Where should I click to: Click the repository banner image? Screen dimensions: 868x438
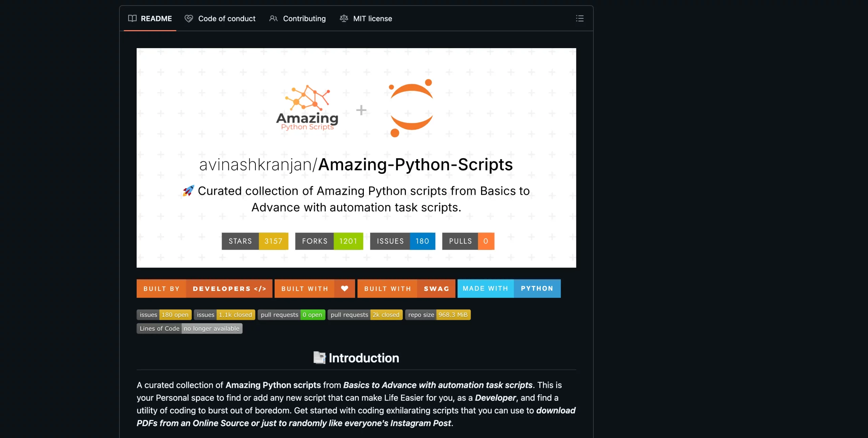pyautogui.click(x=356, y=158)
